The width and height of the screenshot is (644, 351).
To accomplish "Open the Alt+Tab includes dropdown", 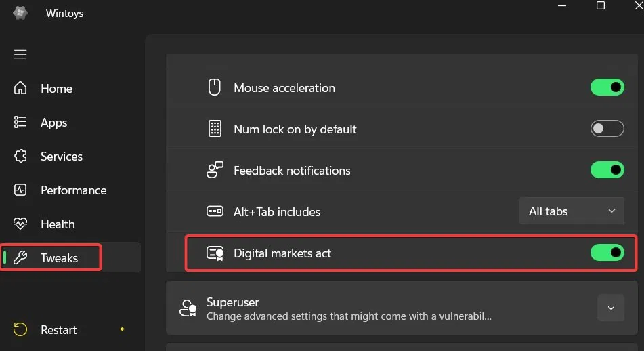I will [x=571, y=211].
